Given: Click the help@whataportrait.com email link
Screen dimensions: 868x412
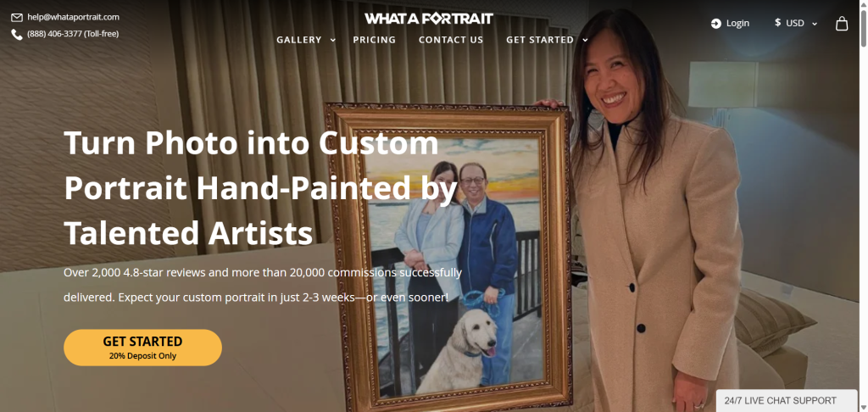Looking at the screenshot, I should (x=73, y=17).
